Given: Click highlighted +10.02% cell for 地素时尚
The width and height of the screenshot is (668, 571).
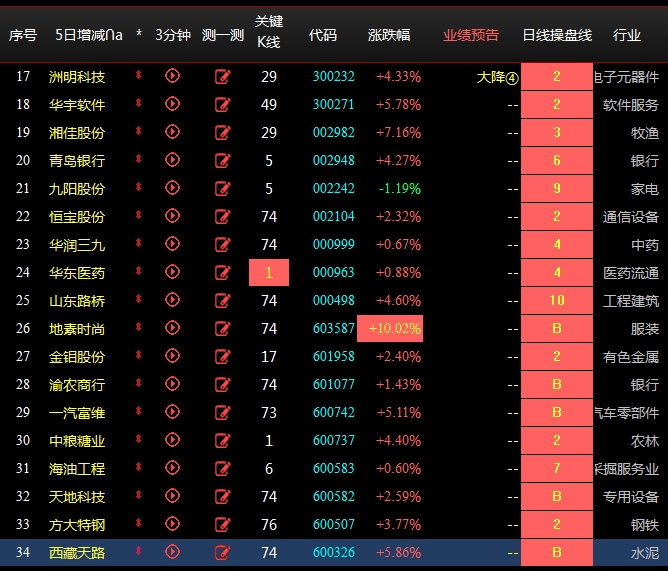Looking at the screenshot, I should (x=390, y=329).
